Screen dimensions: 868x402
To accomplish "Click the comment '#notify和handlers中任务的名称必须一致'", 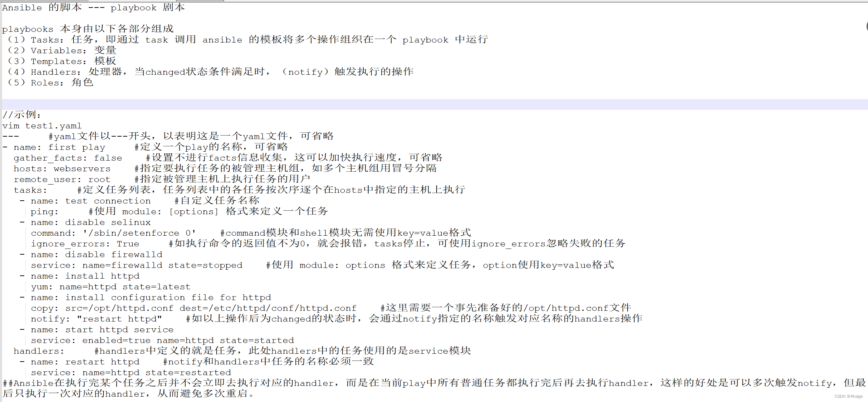I will pos(268,362).
